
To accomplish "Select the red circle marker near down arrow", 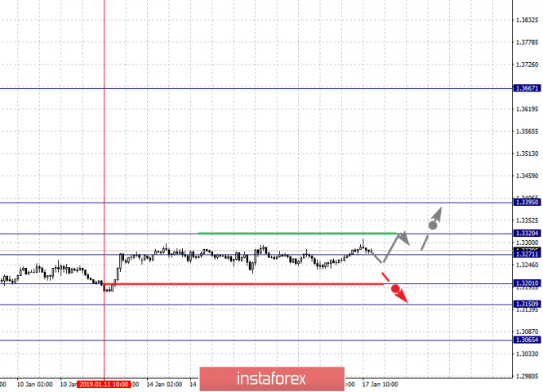I will 395,289.
